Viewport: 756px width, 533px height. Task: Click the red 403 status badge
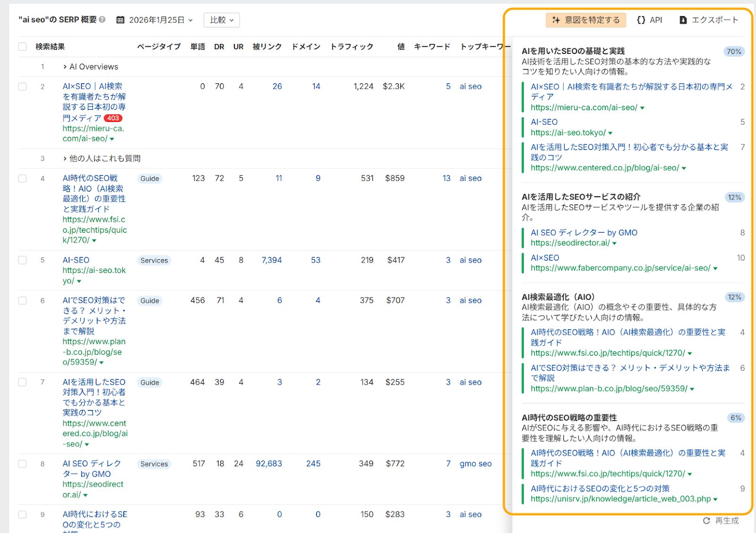coord(113,118)
